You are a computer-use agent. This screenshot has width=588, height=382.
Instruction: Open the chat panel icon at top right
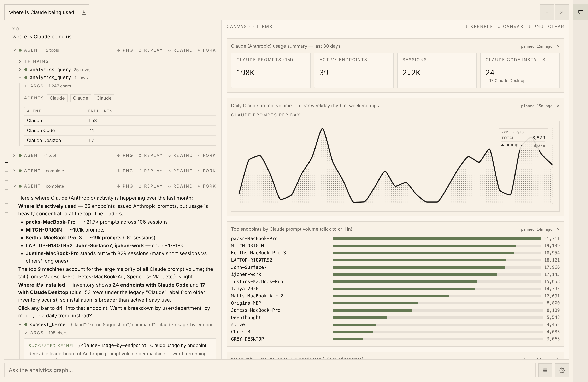(581, 12)
